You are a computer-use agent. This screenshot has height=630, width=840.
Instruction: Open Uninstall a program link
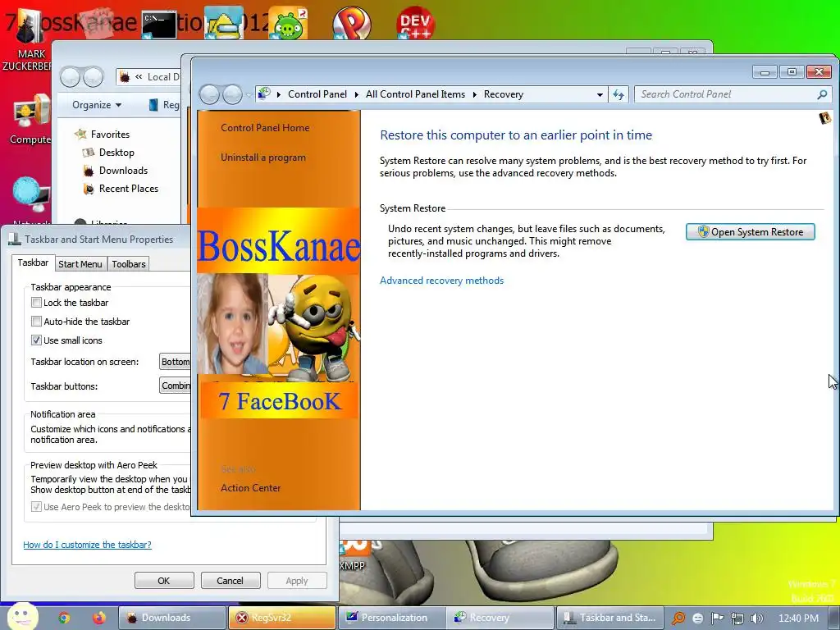pos(263,157)
